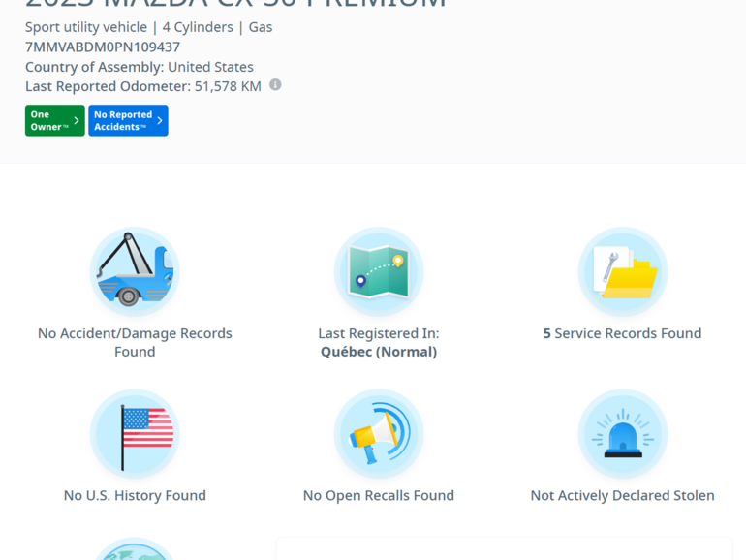Open the green One Owner badge
Image resolution: width=746 pixels, height=560 pixels.
tap(48, 120)
